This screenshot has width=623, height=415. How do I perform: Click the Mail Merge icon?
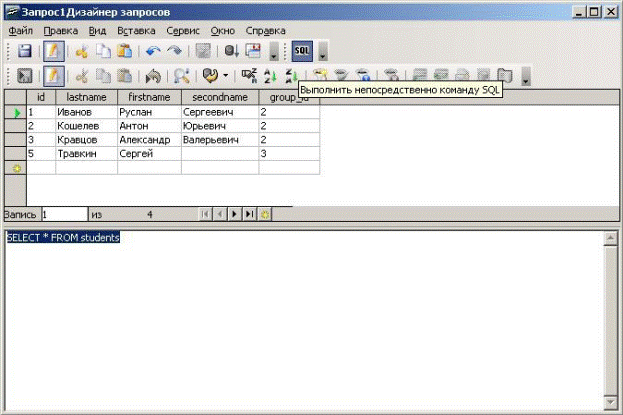pos(462,74)
